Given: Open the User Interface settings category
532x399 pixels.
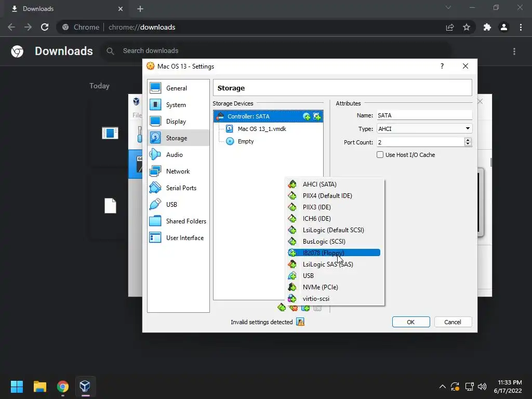Looking at the screenshot, I should (x=178, y=238).
